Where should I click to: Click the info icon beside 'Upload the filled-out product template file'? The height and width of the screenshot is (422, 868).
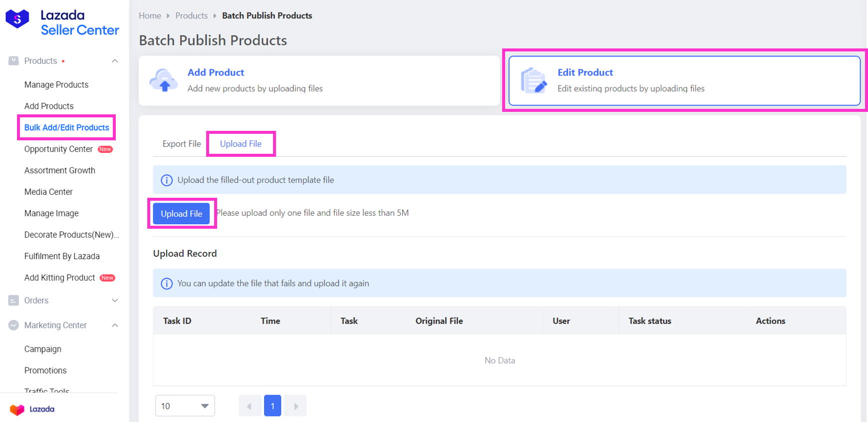[167, 180]
